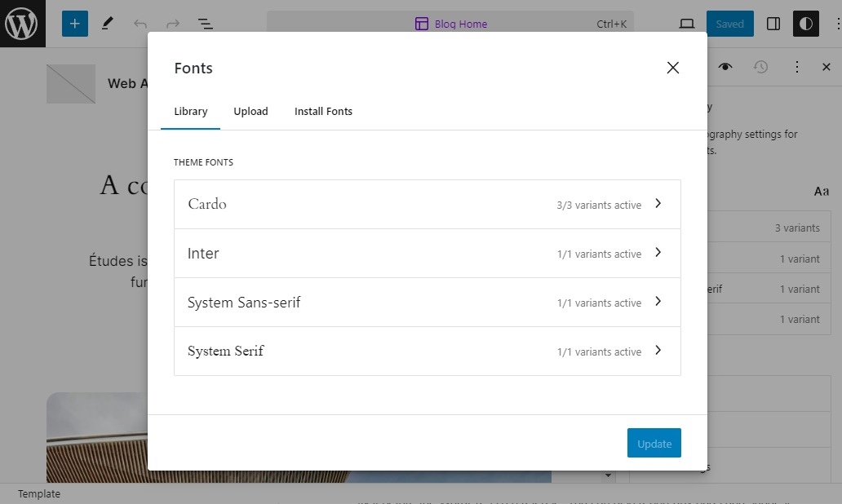Click the Style Book eye icon
Viewport: 842px width, 504px height.
pos(725,68)
